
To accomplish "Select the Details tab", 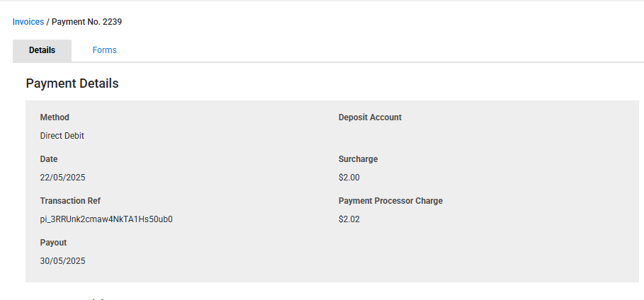I will tap(42, 50).
